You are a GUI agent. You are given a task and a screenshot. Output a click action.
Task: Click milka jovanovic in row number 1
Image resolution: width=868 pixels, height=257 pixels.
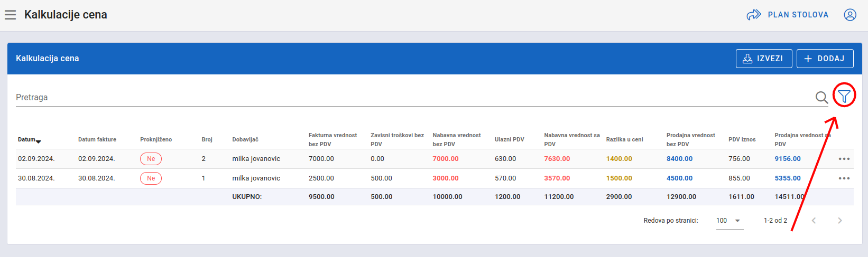coord(256,178)
